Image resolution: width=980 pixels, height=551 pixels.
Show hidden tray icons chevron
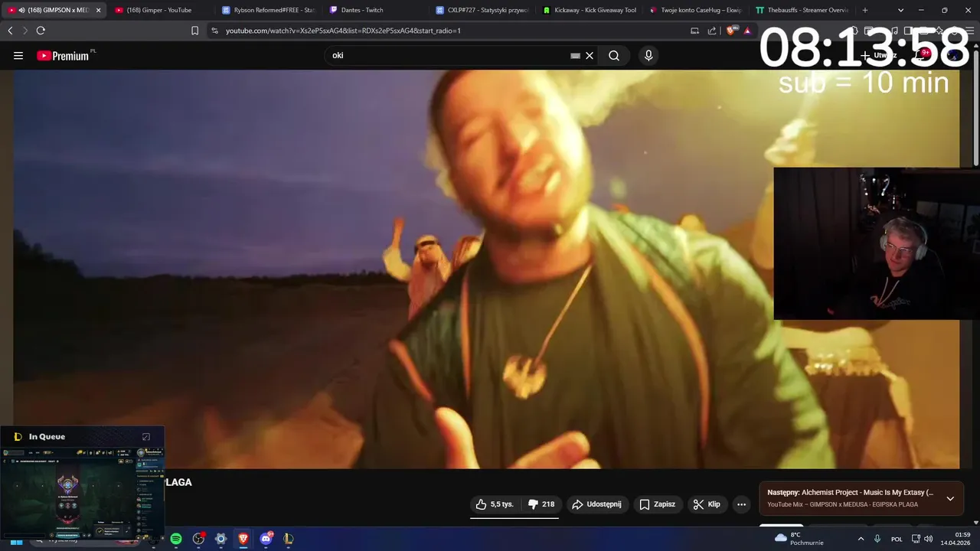tap(861, 539)
